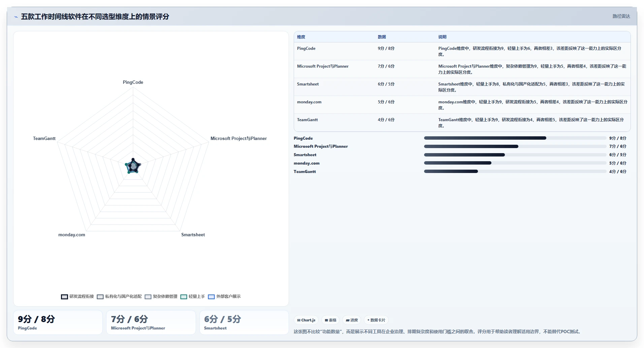Click the footnote about 功能数量 and POC测试
Image resolution: width=644 pixels, height=348 pixels.
(x=438, y=332)
